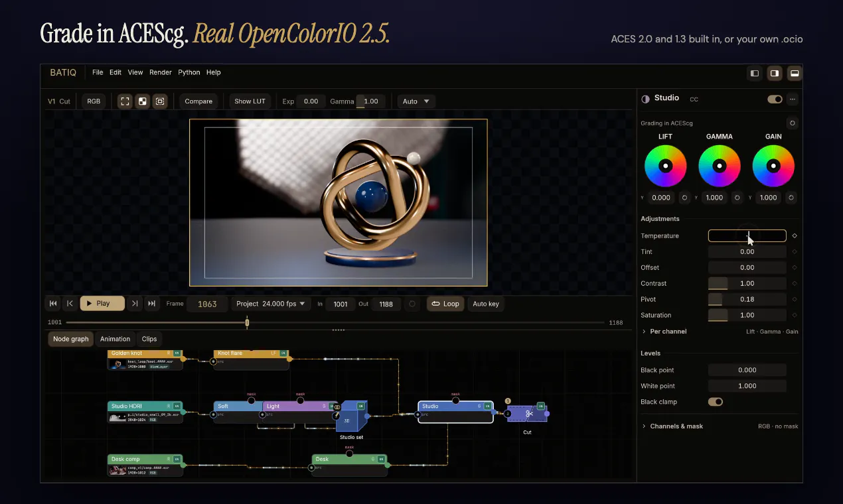Viewport: 843px width, 504px height.
Task: Open the Project 24.000 fps dropdown
Action: pyautogui.click(x=271, y=304)
